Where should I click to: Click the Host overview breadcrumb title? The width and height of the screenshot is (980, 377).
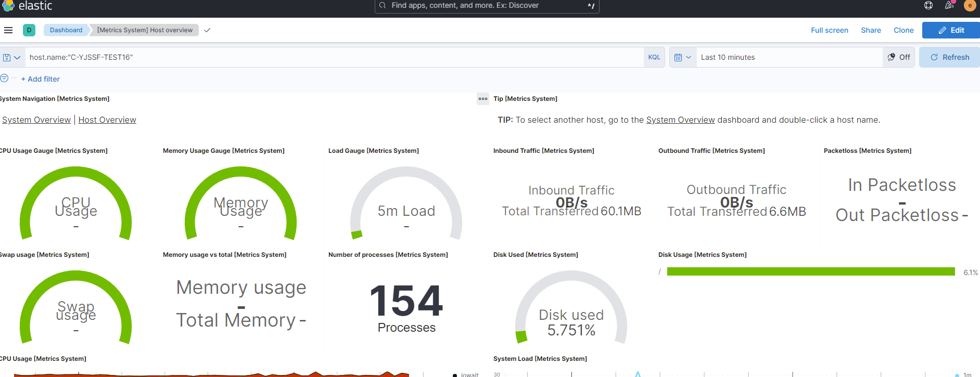click(145, 30)
